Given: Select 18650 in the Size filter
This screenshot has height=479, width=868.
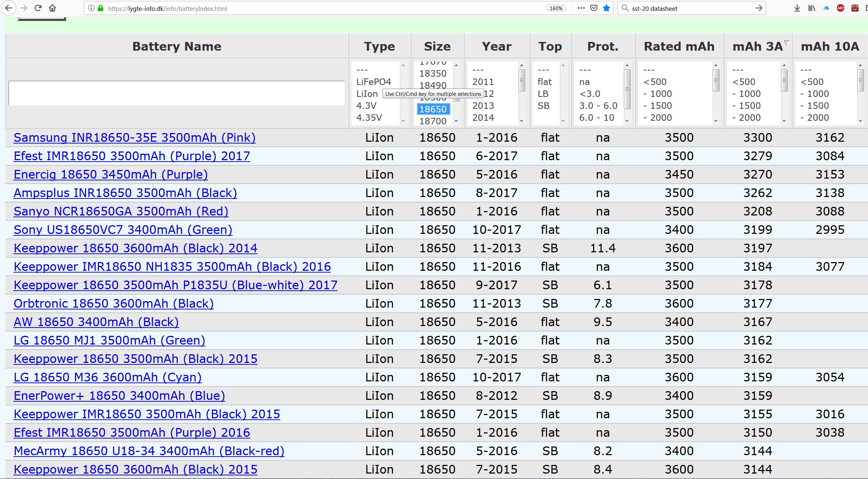Looking at the screenshot, I should pos(433,109).
